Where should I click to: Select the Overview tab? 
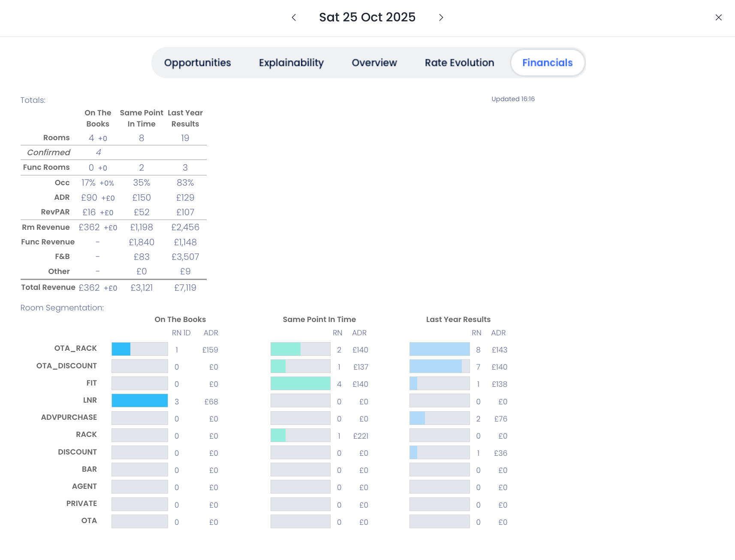[x=374, y=63]
